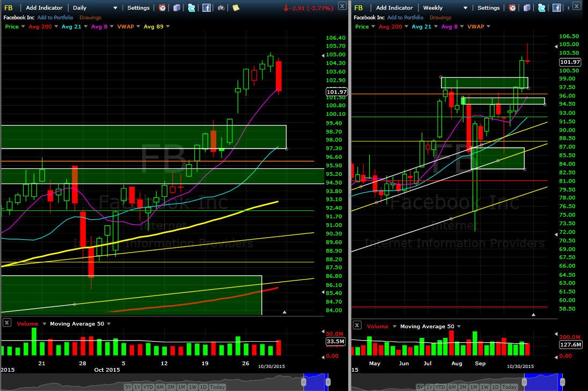The height and width of the screenshot is (391, 588).
Task: Click Add Indicator in Weekly chart
Action: pos(394,8)
